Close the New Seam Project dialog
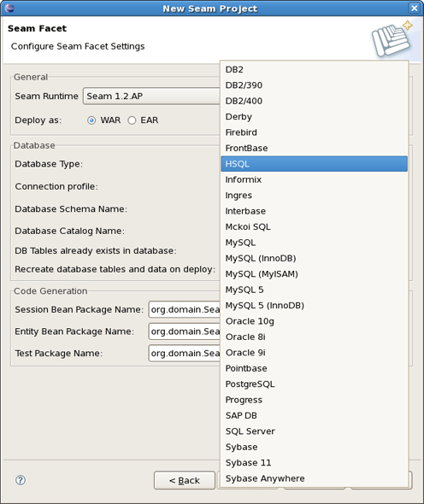The image size is (424, 504). pos(414,8)
